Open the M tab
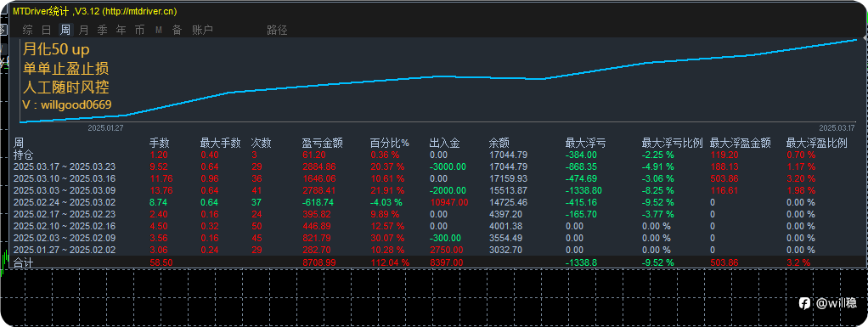 click(158, 30)
